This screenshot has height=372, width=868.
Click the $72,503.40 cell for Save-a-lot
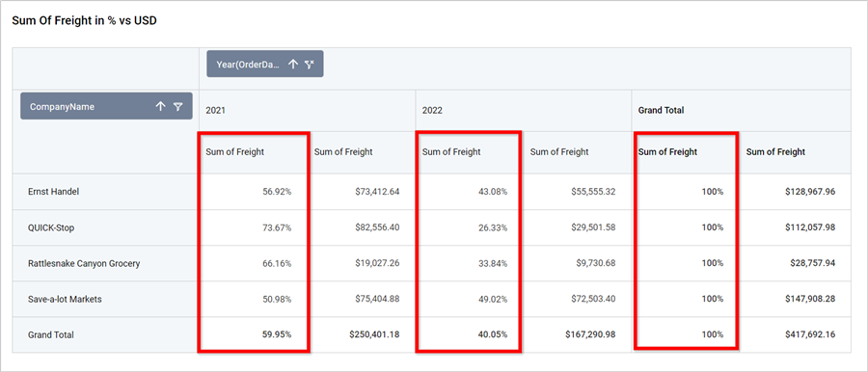593,299
